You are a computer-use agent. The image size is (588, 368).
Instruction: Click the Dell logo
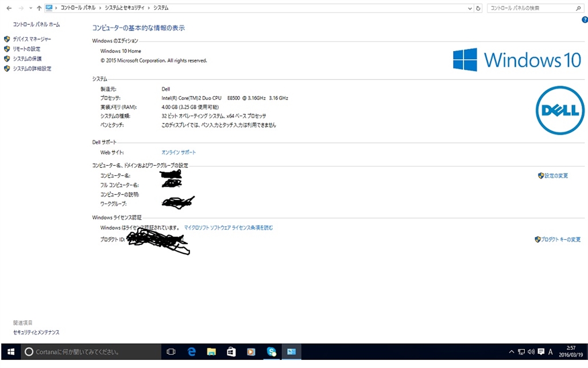[x=560, y=110]
